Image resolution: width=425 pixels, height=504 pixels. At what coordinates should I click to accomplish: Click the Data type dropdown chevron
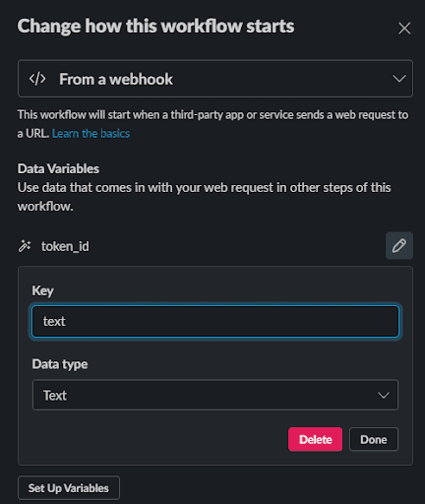tap(383, 395)
